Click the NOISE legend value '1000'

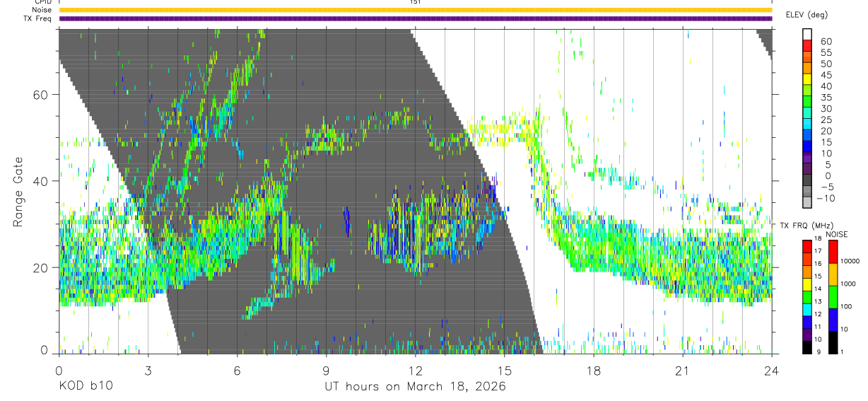[x=850, y=284]
